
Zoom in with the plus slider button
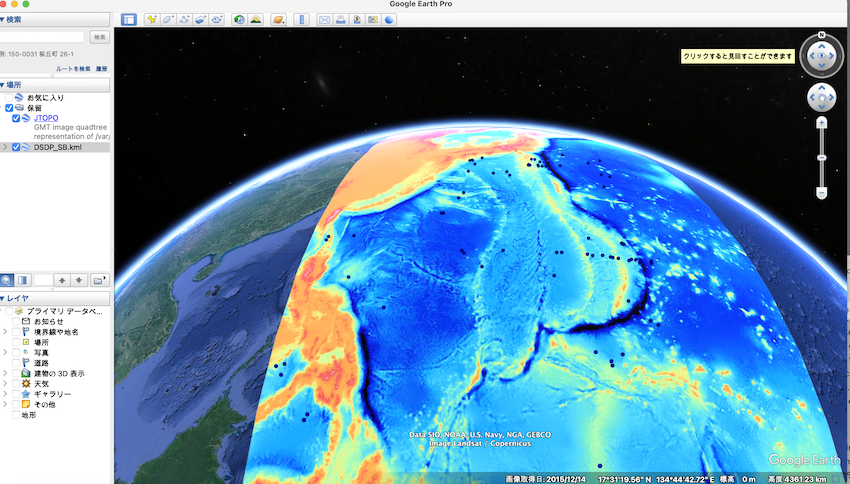(821, 124)
